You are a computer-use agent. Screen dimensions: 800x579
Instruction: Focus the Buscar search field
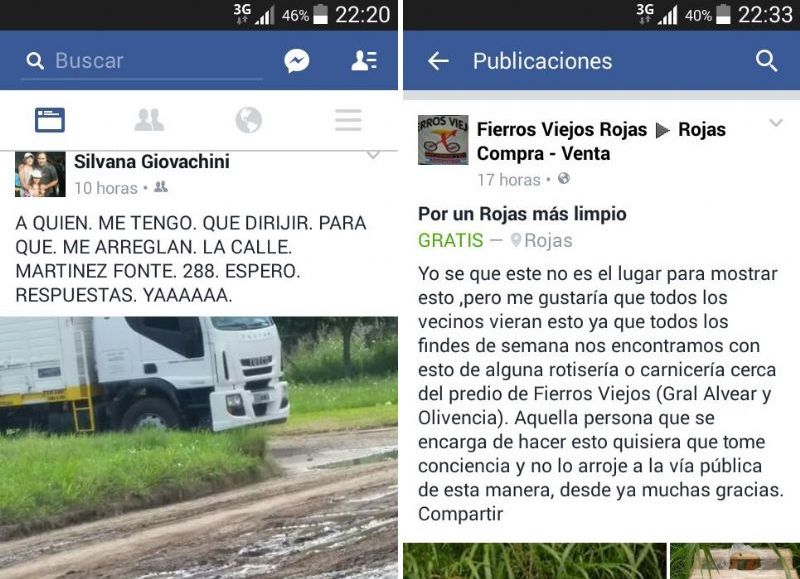[x=142, y=61]
